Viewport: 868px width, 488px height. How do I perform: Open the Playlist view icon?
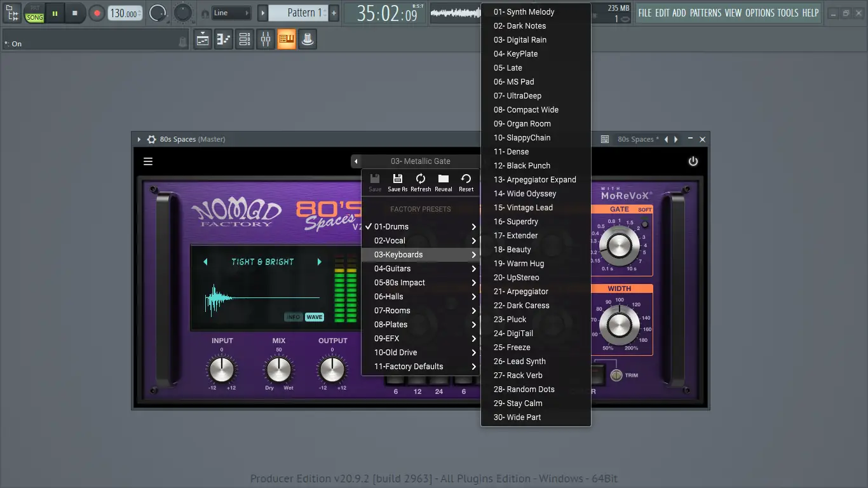[x=203, y=39]
